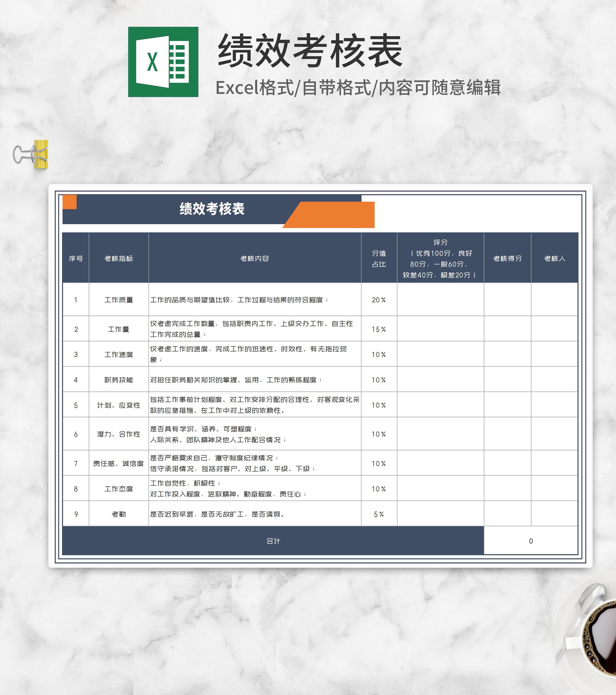Select the 分值占比 header cell
616x695 pixels.
click(x=379, y=258)
